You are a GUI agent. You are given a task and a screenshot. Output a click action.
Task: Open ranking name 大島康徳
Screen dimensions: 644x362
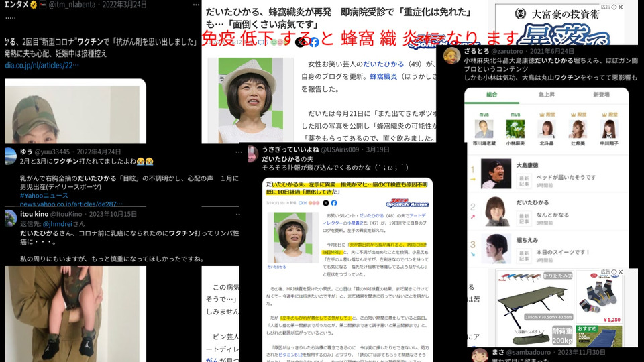point(527,165)
